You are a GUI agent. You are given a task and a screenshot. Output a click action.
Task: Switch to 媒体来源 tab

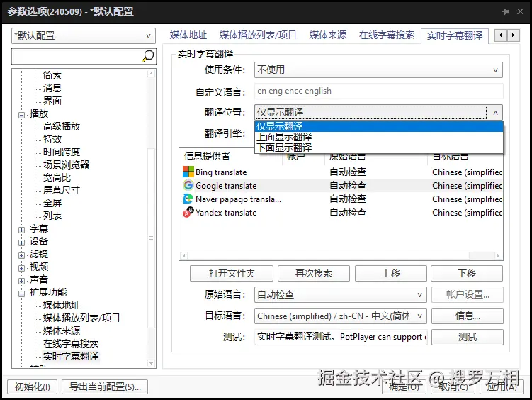coord(328,35)
